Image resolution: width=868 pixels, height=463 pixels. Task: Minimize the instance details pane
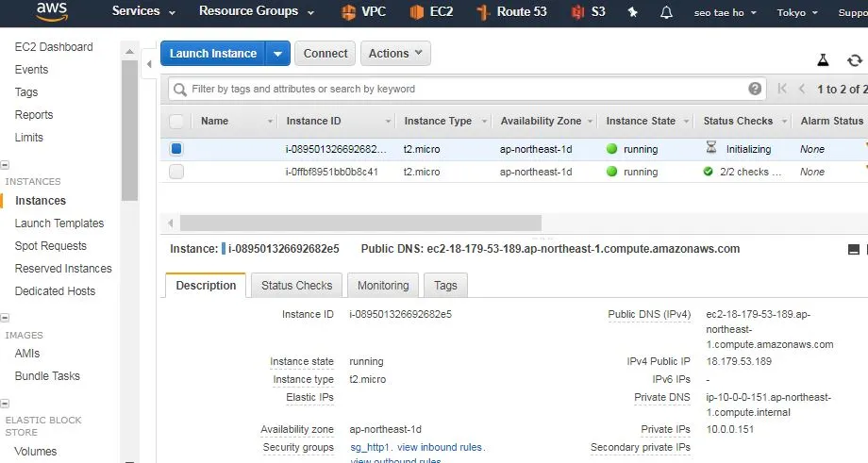coord(854,250)
